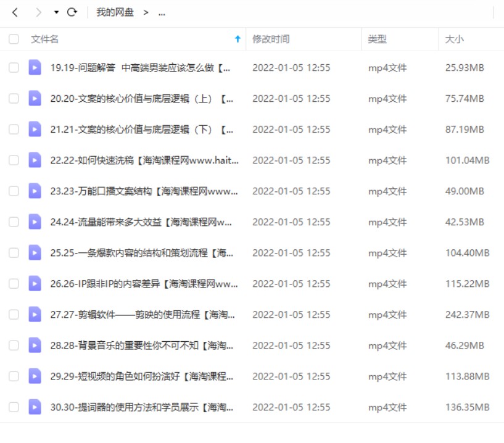This screenshot has height=443, width=504.
Task: Click video icon of 24.24-流量能带来多大效益
Action: (x=35, y=222)
